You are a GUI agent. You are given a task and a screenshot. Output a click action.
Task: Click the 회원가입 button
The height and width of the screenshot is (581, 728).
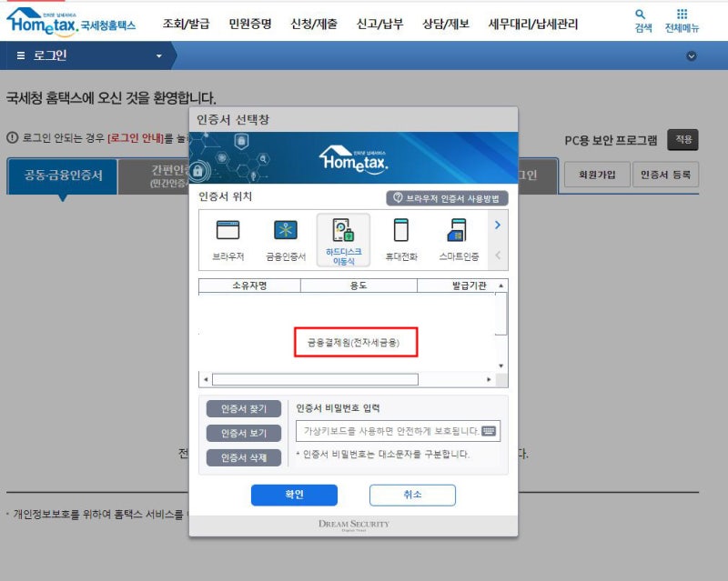pos(597,175)
